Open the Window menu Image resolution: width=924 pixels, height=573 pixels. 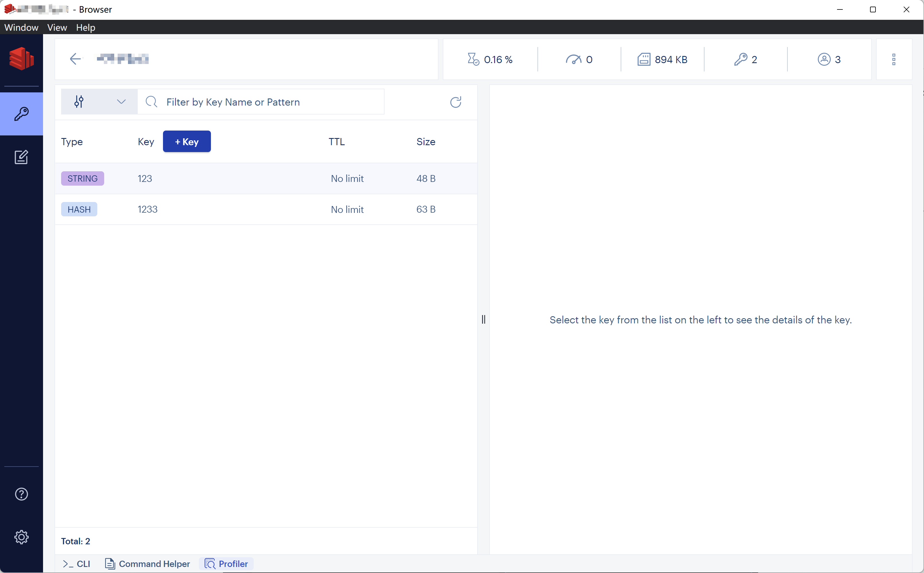[x=21, y=28]
